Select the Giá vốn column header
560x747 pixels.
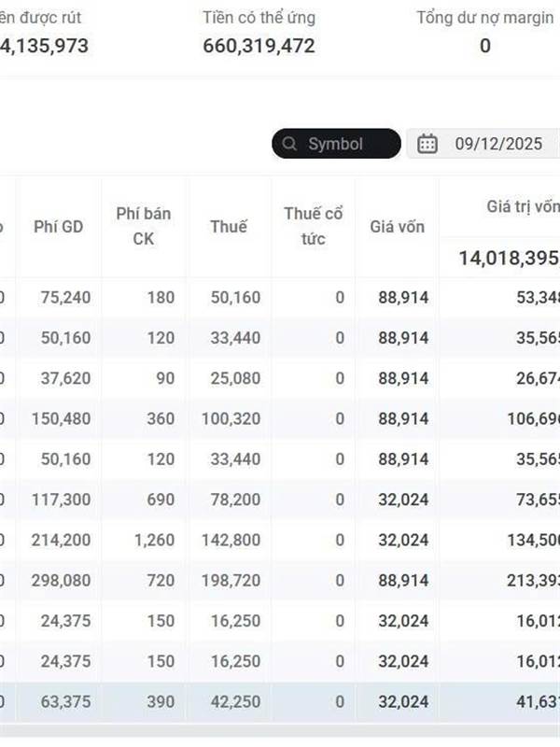pyautogui.click(x=397, y=226)
